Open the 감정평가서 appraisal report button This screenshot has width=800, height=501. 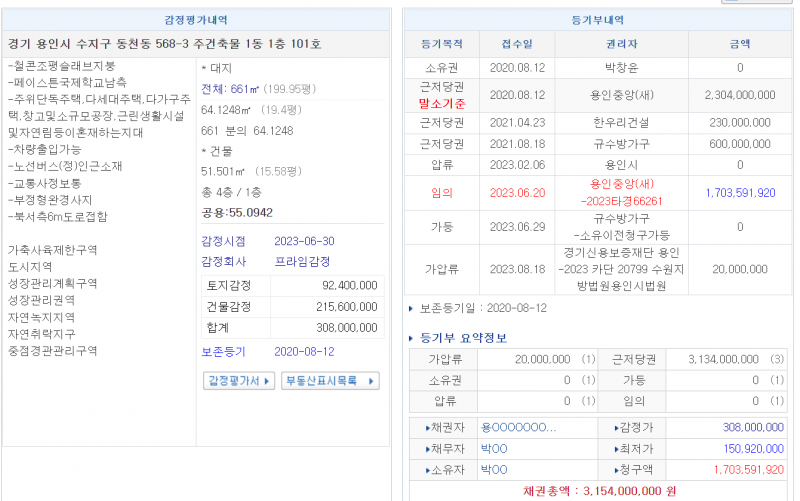(239, 381)
